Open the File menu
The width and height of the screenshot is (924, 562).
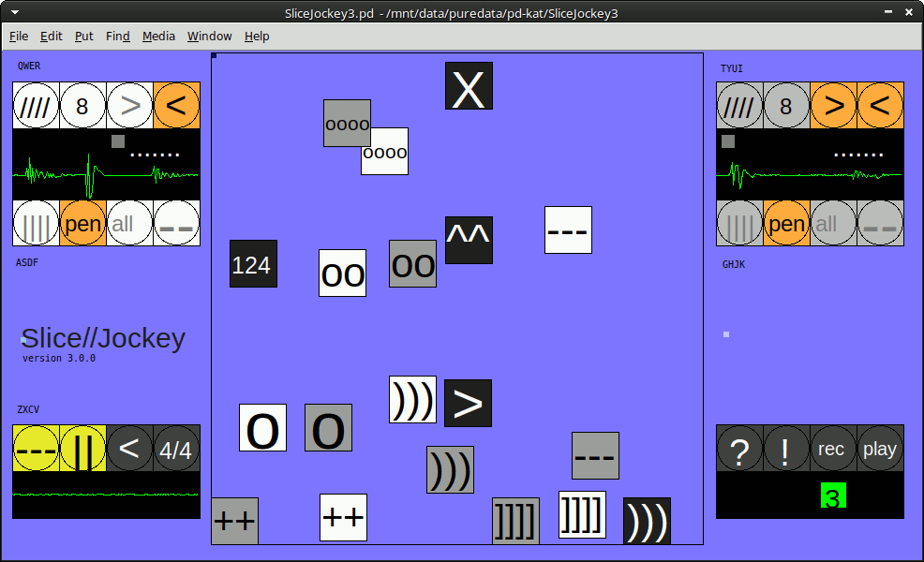[x=19, y=37]
